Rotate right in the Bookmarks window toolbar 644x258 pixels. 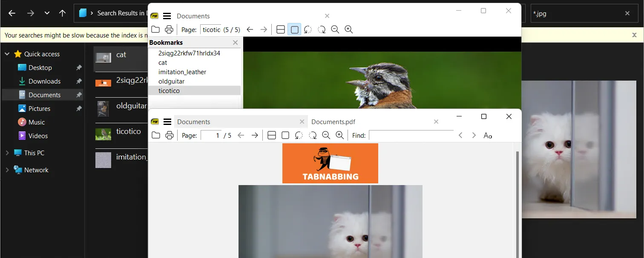(322, 29)
